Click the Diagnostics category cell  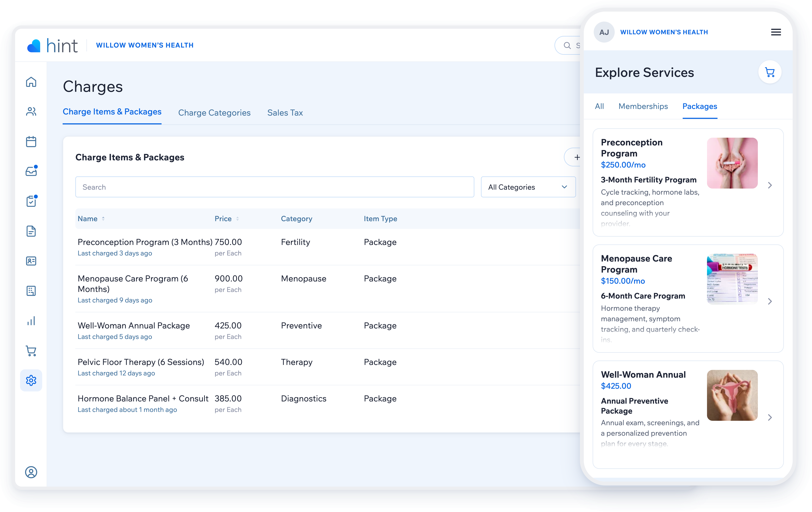[304, 398]
